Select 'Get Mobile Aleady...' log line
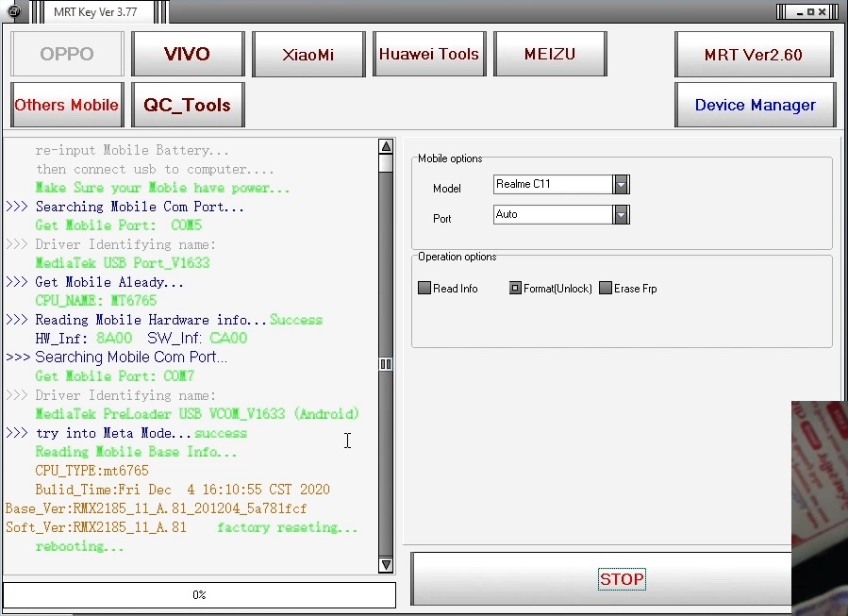Image resolution: width=848 pixels, height=616 pixels. coord(109,282)
